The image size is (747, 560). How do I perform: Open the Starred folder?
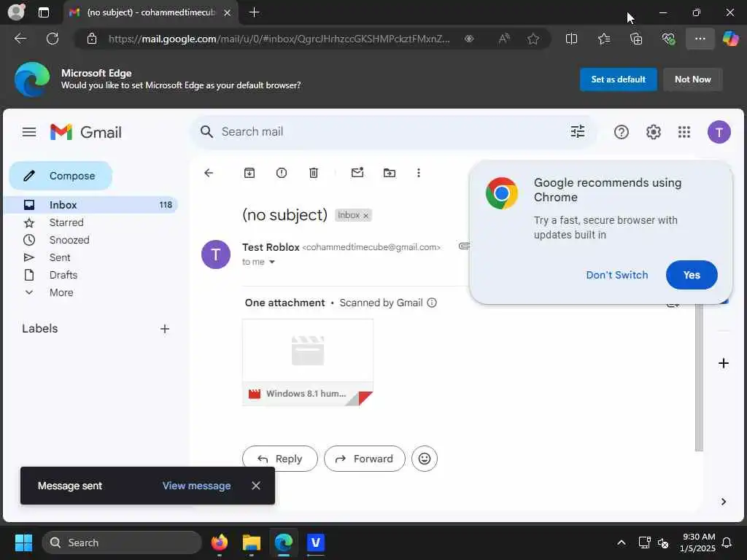(66, 222)
